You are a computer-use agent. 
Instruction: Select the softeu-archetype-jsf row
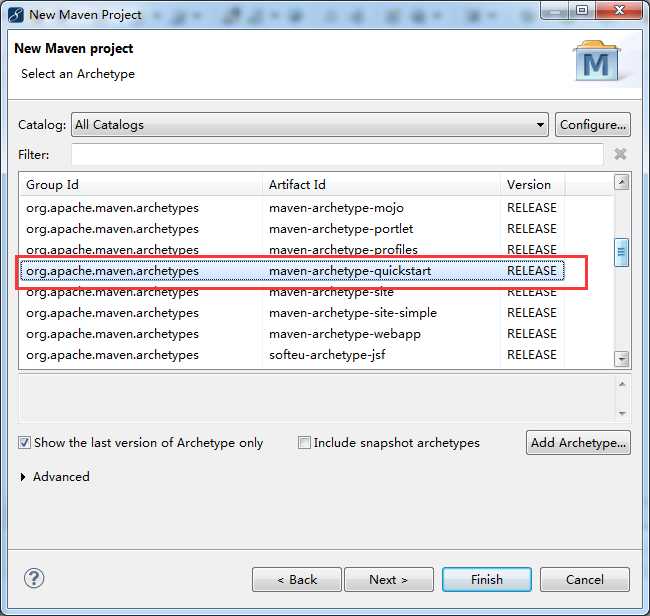tap(292, 355)
